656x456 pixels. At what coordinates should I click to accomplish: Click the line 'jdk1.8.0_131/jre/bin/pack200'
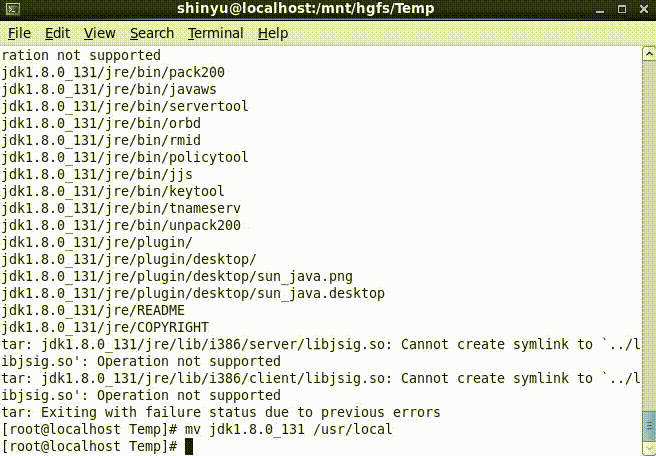coord(113,72)
